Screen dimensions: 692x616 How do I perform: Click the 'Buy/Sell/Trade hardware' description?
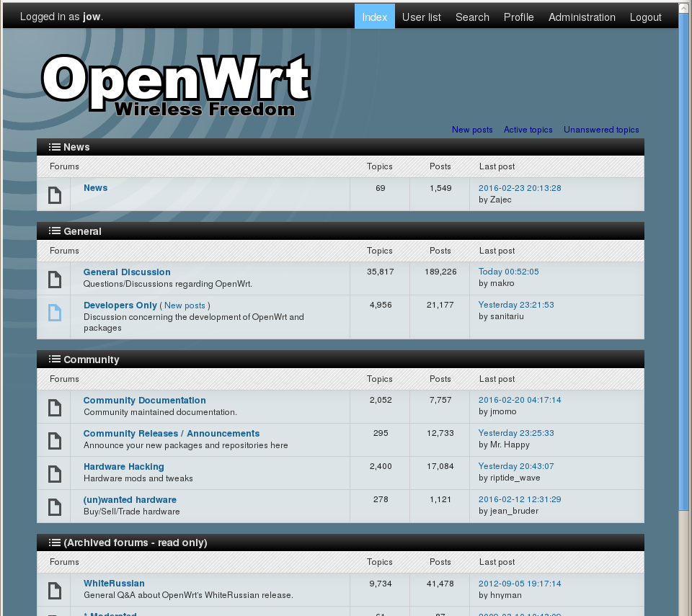pyautogui.click(x=131, y=512)
